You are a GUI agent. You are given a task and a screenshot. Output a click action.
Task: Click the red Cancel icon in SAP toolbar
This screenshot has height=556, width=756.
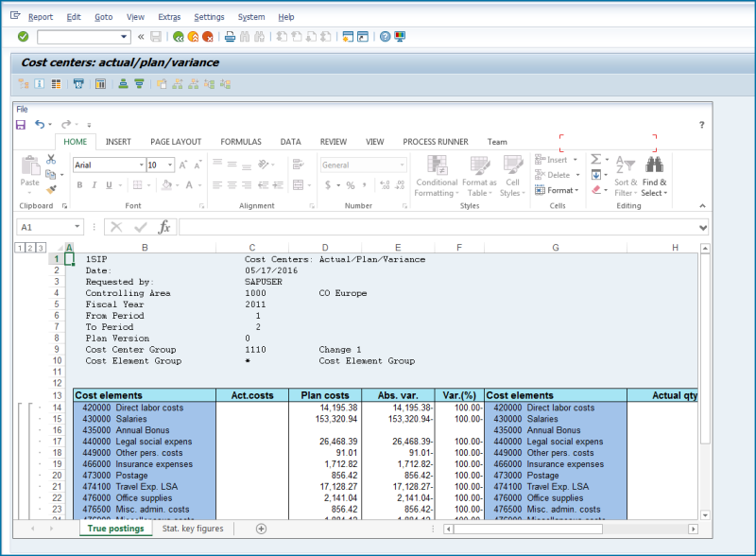point(207,37)
